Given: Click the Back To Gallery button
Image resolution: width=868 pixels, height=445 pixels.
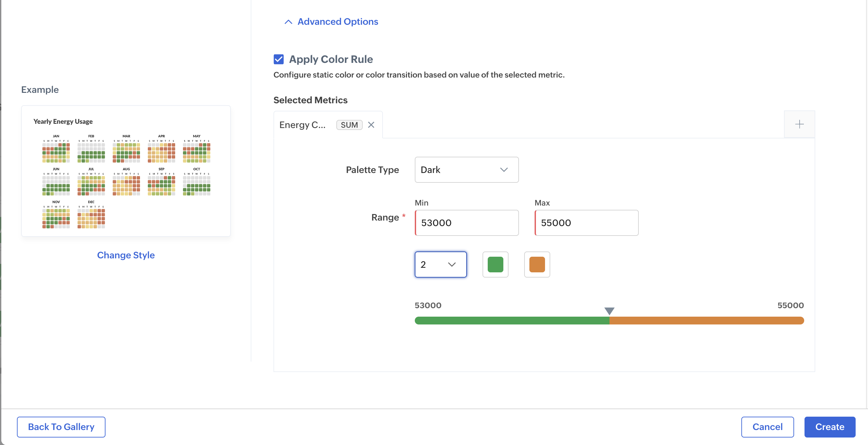Looking at the screenshot, I should 61,426.
